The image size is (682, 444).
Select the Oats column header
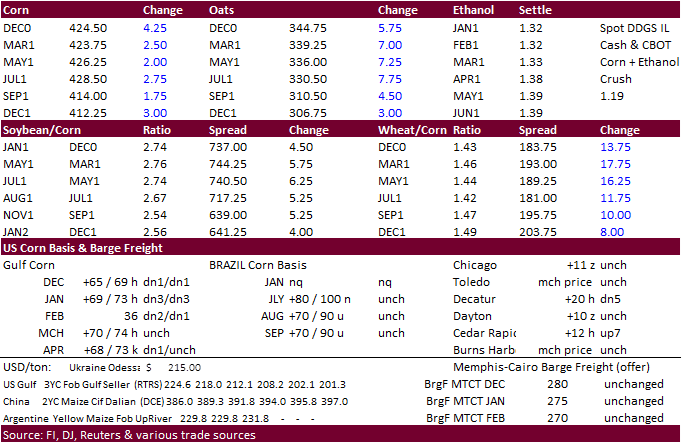(x=224, y=10)
